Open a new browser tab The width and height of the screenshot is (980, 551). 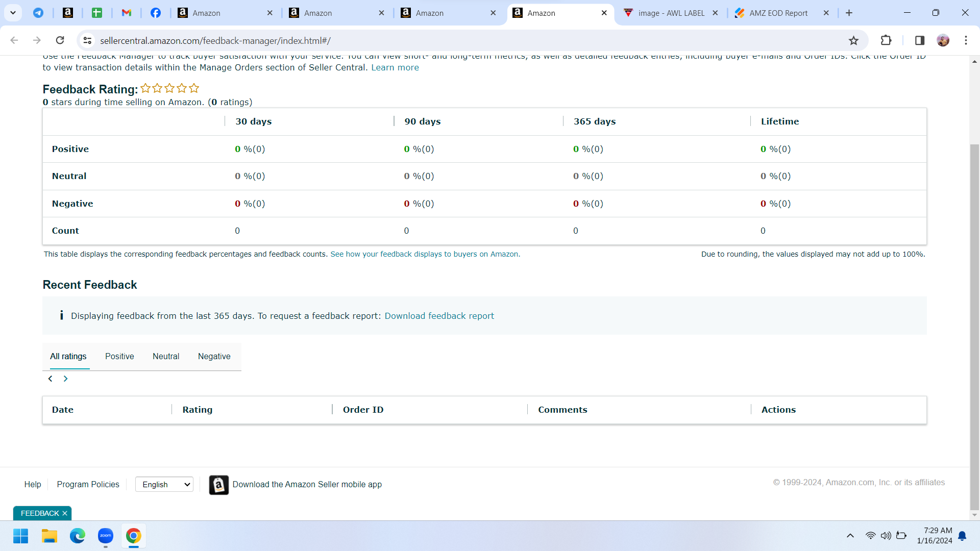click(849, 13)
